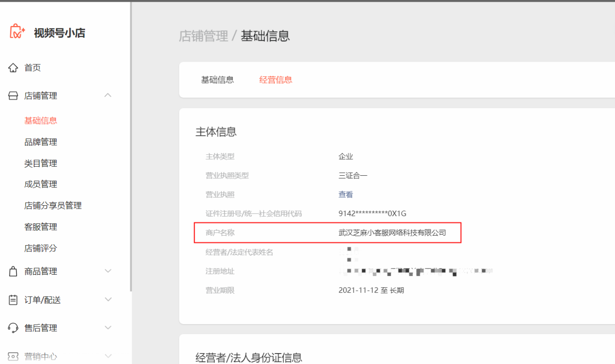This screenshot has height=364, width=615.
Task: Click the 经营者/法人身份证信息 section heading
Action: point(249,357)
